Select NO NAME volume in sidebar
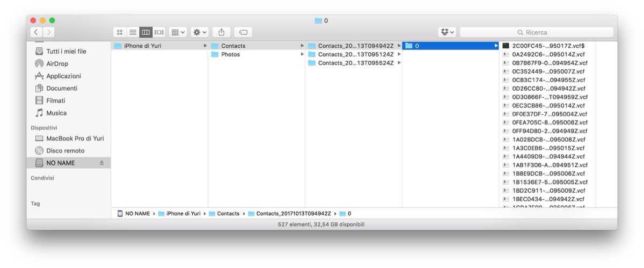This screenshot has height=268, width=644. pyautogui.click(x=69, y=163)
